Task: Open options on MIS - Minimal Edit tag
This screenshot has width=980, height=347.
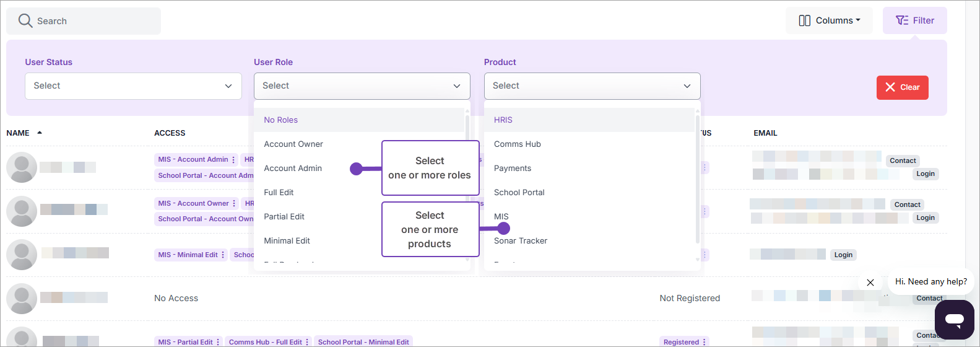Action: click(223, 255)
